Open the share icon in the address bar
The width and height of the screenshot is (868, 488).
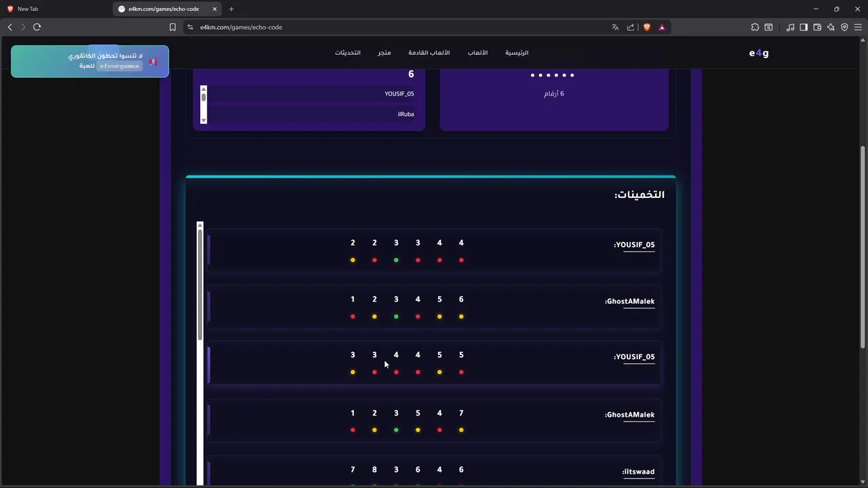[x=631, y=27]
